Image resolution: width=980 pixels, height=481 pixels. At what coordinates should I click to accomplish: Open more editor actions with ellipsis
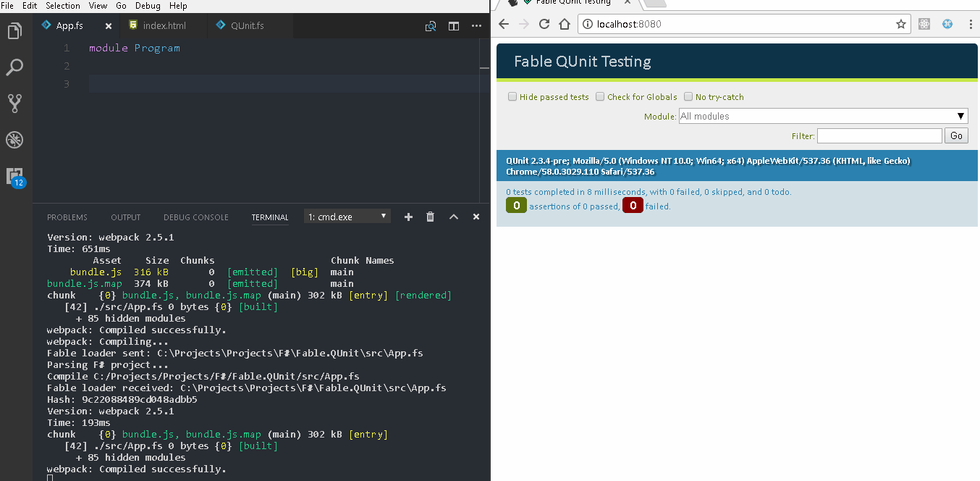tap(476, 25)
